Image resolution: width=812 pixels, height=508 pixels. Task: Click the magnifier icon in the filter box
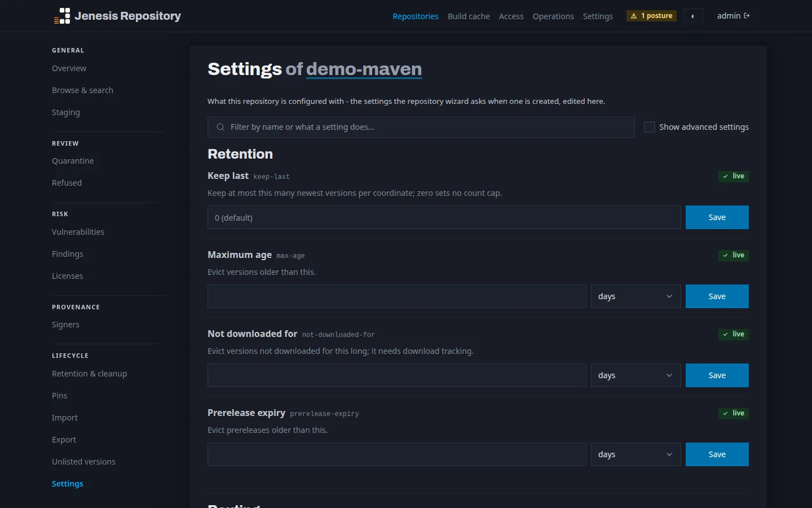(220, 127)
